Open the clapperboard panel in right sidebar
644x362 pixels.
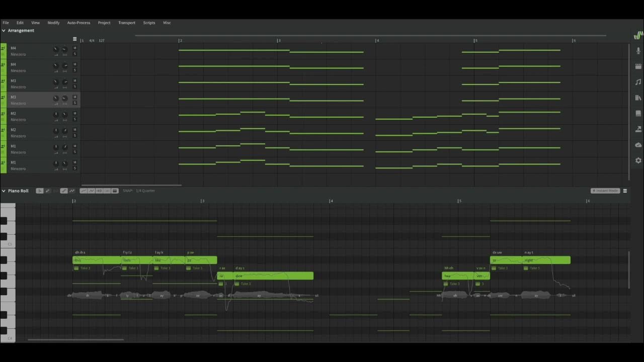(x=638, y=66)
